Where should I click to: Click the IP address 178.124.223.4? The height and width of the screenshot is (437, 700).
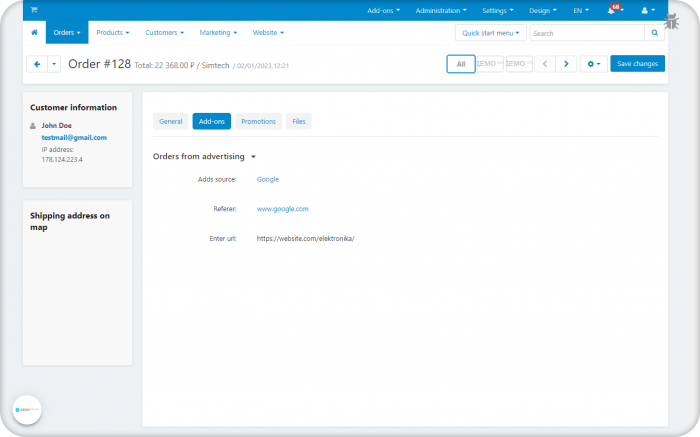[62, 159]
